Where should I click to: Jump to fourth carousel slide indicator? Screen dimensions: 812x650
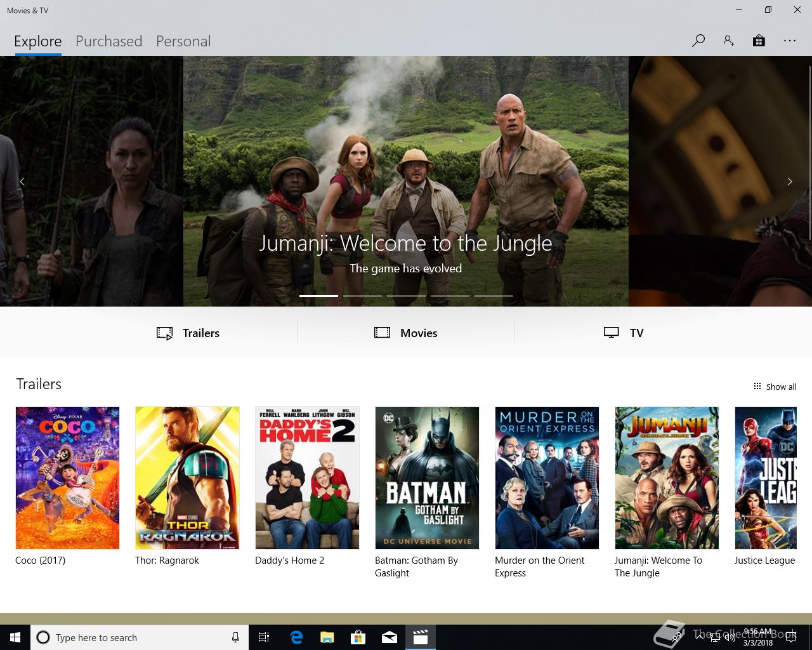tap(450, 296)
